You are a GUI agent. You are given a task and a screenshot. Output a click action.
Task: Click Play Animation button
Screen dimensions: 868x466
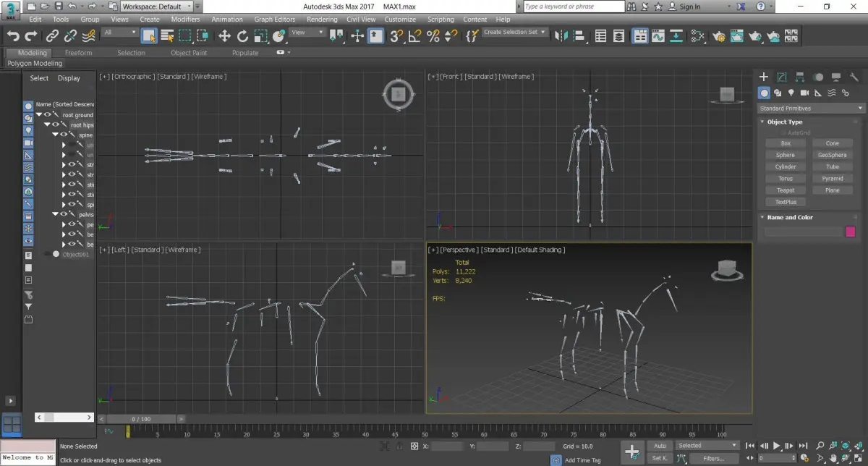[x=777, y=446]
